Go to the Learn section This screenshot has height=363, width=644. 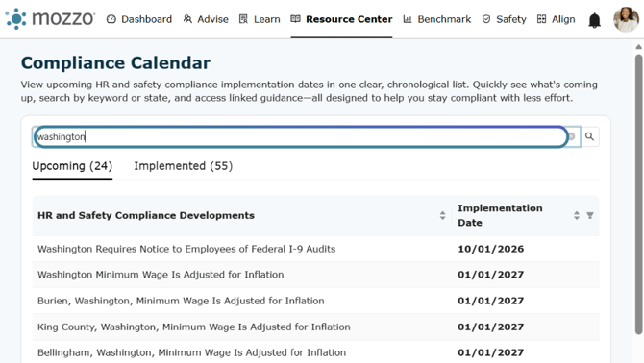[x=260, y=19]
